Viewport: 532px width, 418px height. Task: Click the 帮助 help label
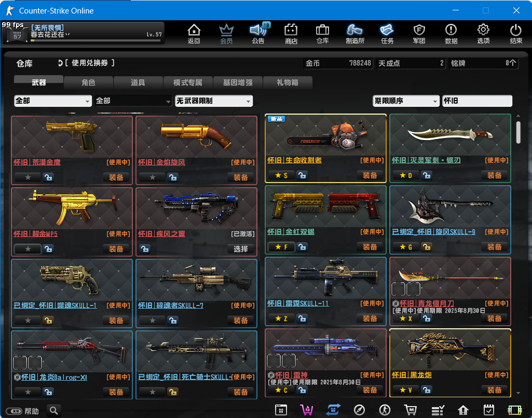[x=32, y=411]
